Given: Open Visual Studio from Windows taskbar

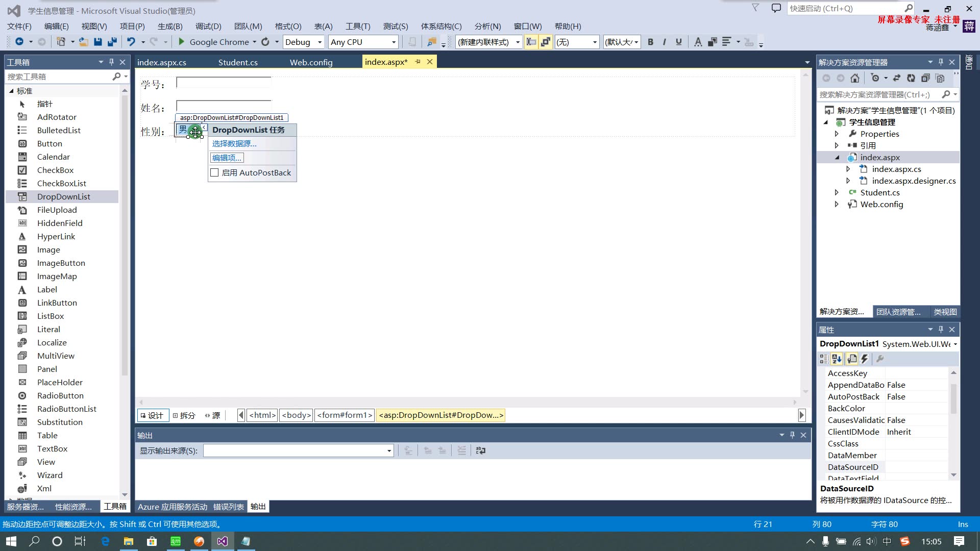Looking at the screenshot, I should click(223, 541).
